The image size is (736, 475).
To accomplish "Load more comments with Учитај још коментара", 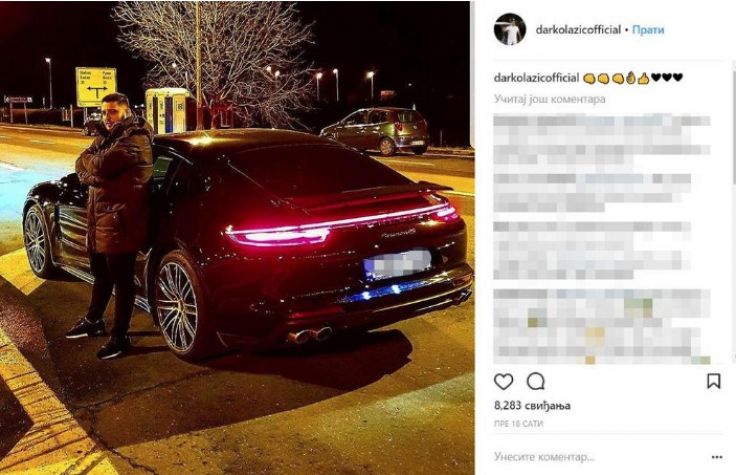I will [550, 99].
